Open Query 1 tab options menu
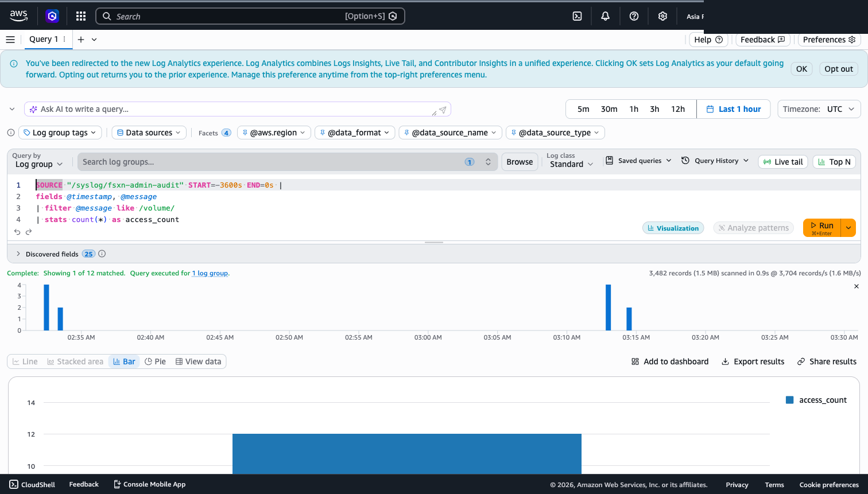The image size is (868, 494). (x=64, y=40)
